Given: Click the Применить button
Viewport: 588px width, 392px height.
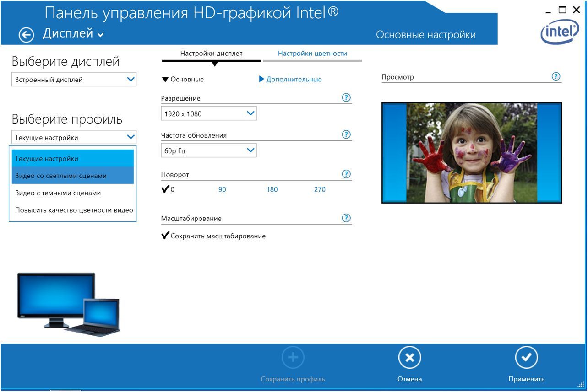Looking at the screenshot, I should tap(527, 362).
